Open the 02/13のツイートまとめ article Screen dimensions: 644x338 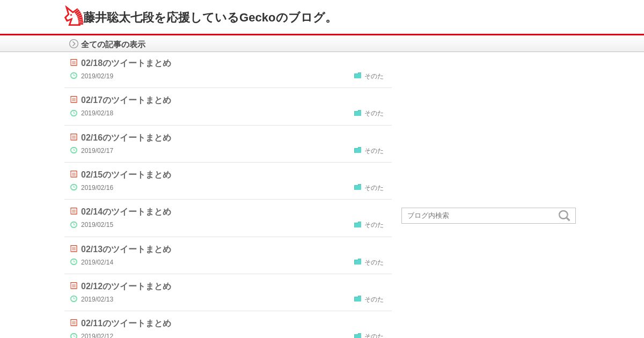click(x=126, y=249)
